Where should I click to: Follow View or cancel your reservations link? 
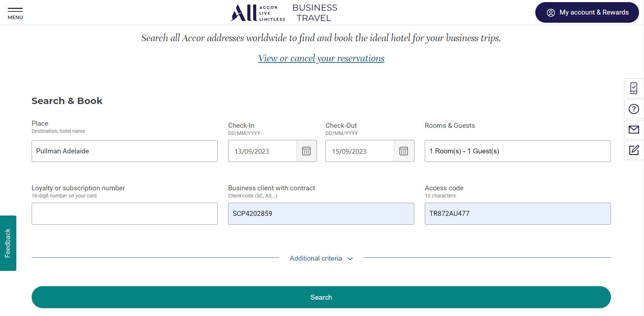pos(321,58)
